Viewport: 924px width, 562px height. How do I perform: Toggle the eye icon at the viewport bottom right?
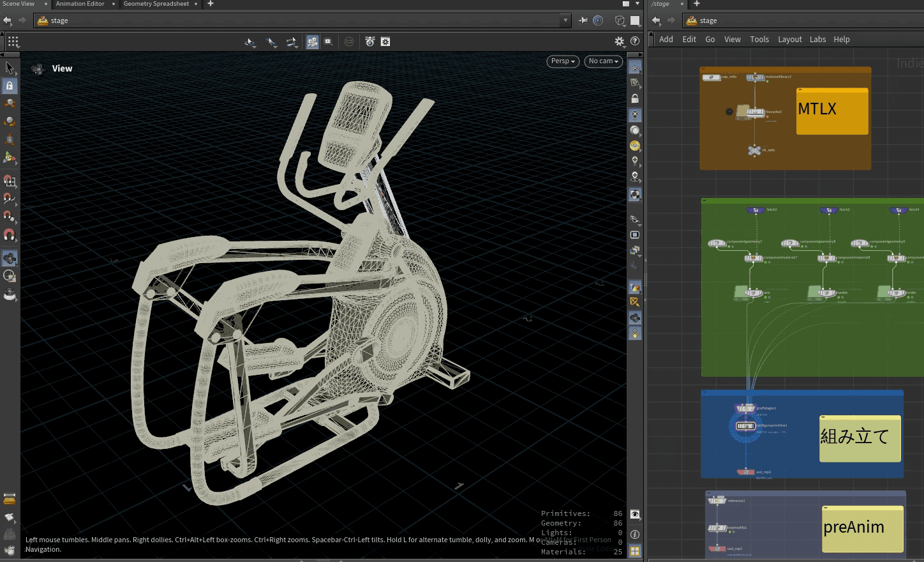635,515
